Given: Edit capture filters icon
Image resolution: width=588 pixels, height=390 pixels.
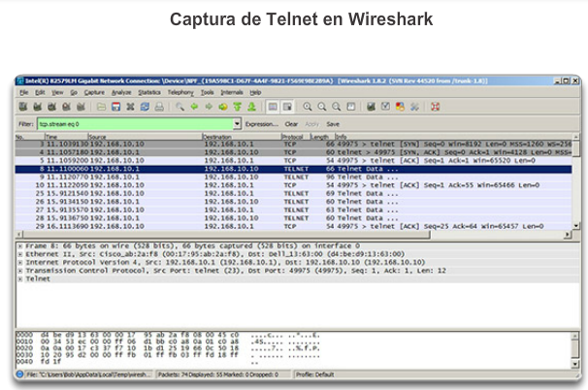Looking at the screenshot, I should point(371,107).
